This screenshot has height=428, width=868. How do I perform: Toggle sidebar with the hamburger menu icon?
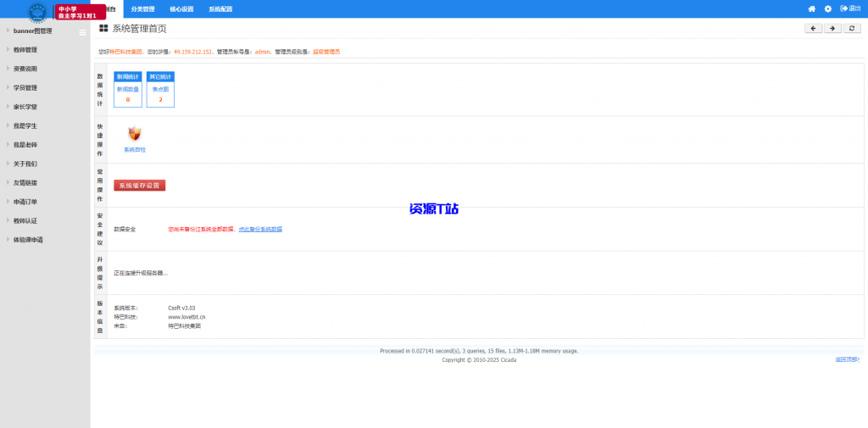pos(82,32)
